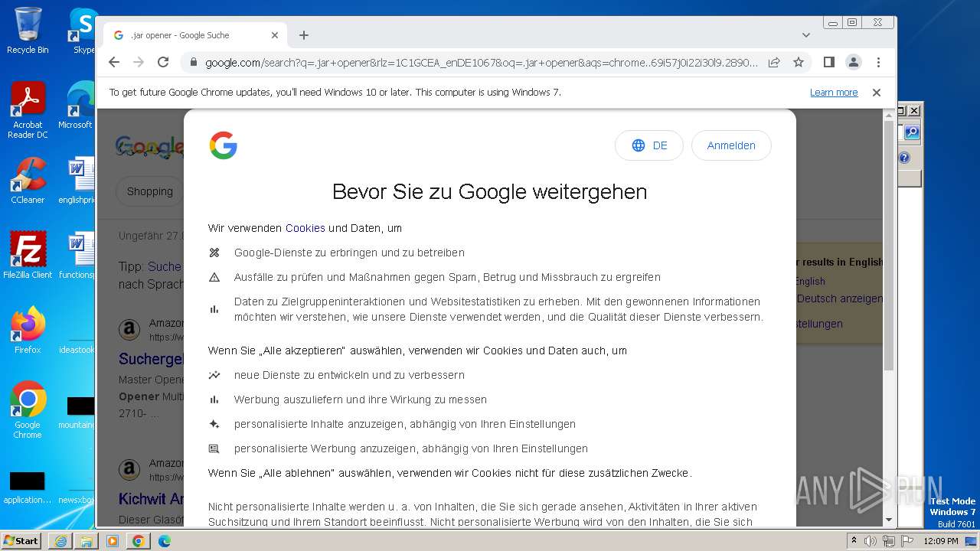Bookmark this page with the star icon
The width and height of the screenshot is (980, 551).
799,62
